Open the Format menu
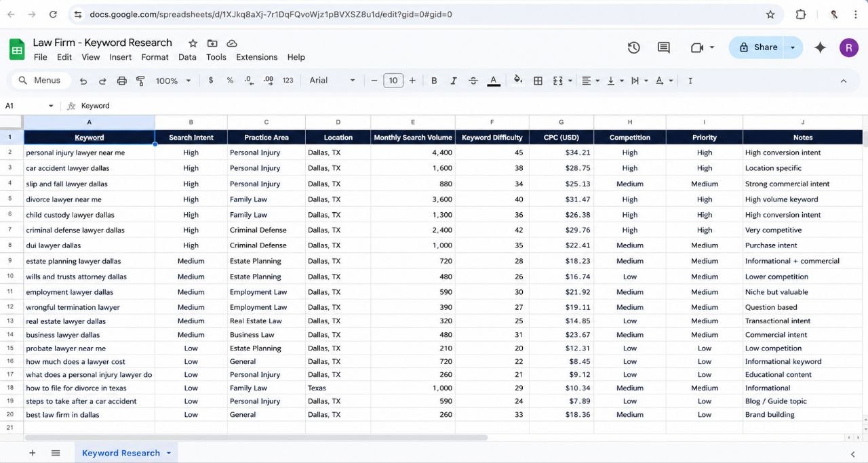 (x=155, y=57)
